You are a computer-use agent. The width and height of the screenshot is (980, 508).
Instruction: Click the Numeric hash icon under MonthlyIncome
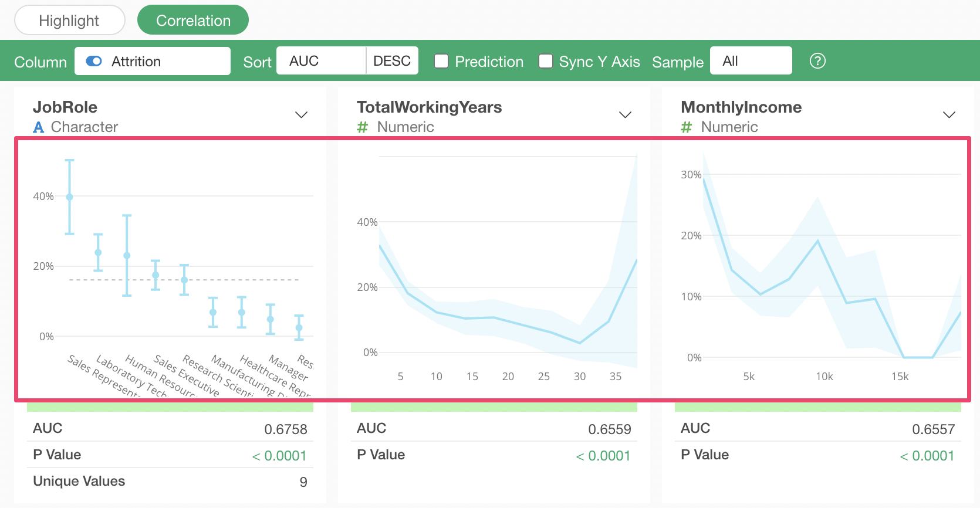pyautogui.click(x=687, y=127)
